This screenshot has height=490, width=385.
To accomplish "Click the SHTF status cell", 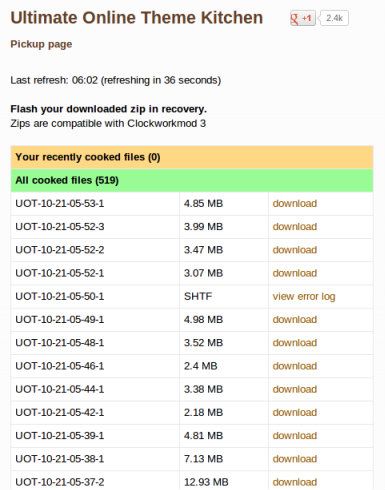I will (x=224, y=296).
